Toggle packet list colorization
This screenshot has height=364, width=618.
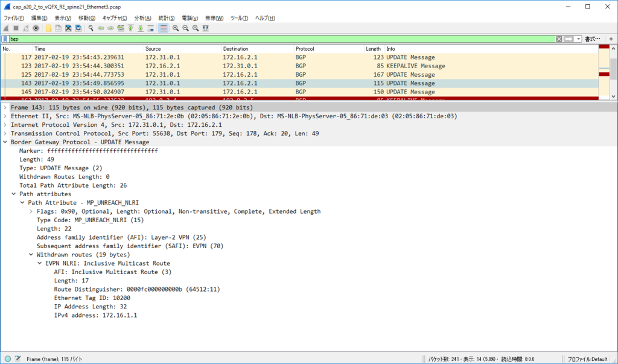[163, 28]
